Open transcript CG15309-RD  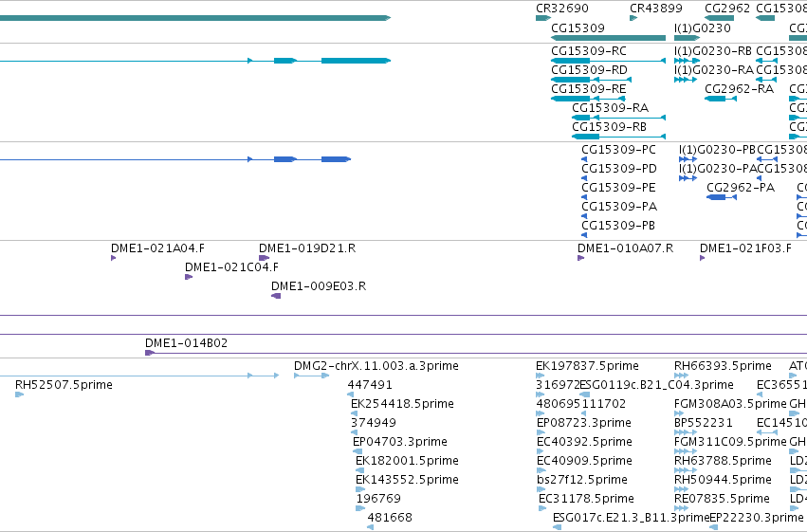[589, 70]
